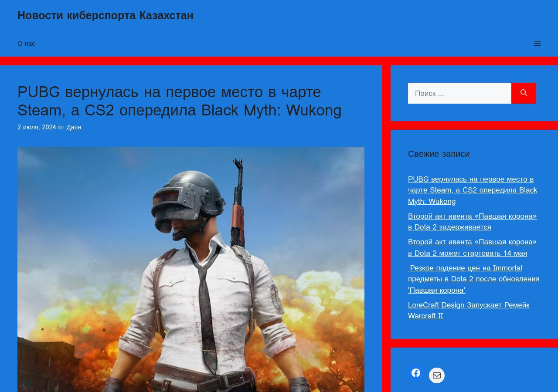
Task: Open post Резкое падение цен на Immortal
Action: pyautogui.click(x=474, y=279)
